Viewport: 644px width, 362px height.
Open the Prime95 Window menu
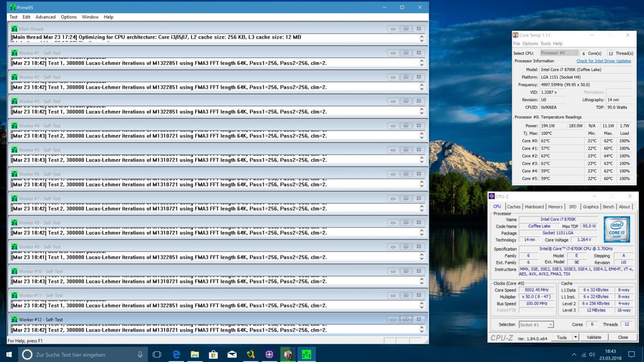pyautogui.click(x=90, y=17)
